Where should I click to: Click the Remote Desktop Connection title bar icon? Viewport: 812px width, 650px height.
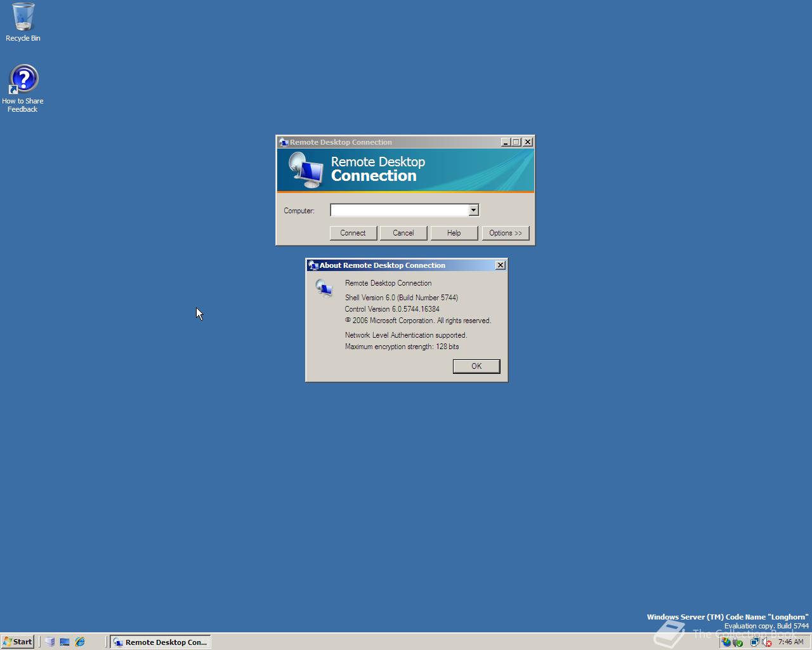[x=284, y=142]
